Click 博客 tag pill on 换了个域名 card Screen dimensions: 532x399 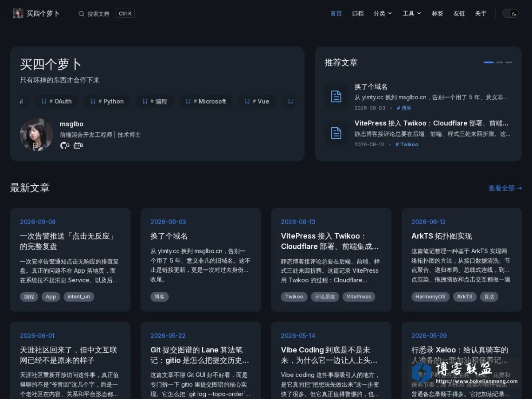pyautogui.click(x=160, y=297)
